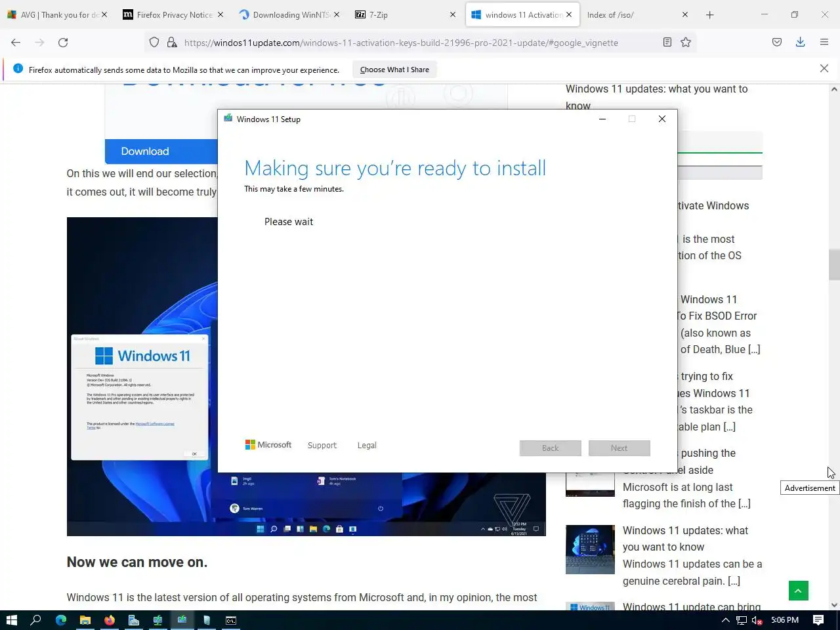Close the Windows 11 Setup dialog
This screenshot has height=630, width=840.
point(661,119)
